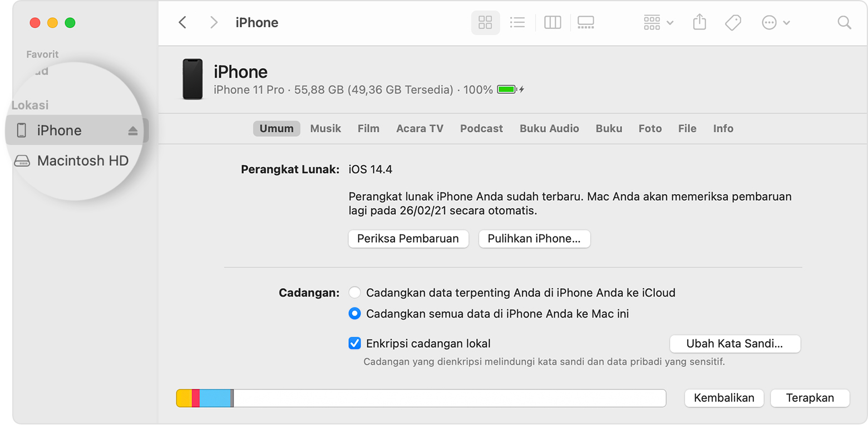
Task: Open the Acara TV tab
Action: click(420, 129)
